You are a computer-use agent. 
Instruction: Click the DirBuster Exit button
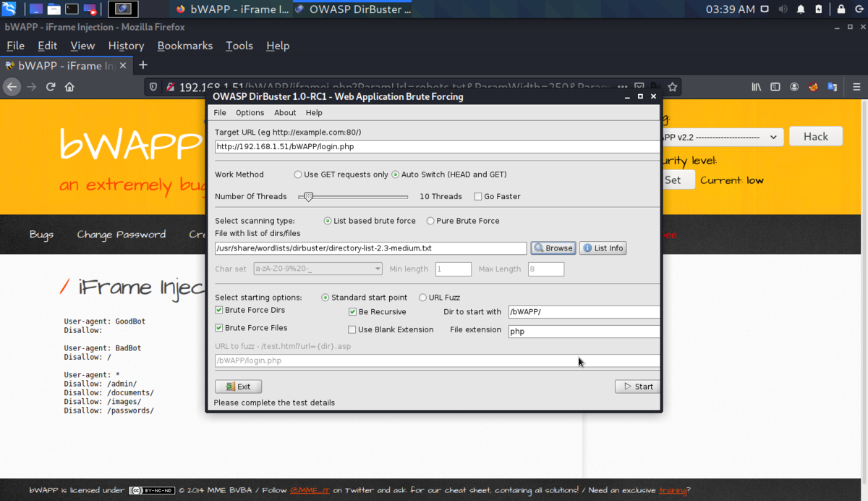pos(238,387)
